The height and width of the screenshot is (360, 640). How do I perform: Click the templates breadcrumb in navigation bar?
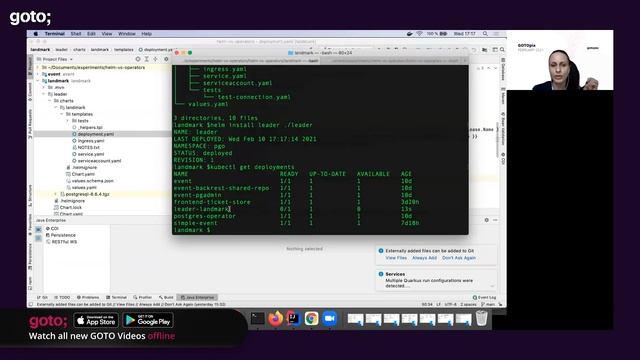pyautogui.click(x=124, y=50)
